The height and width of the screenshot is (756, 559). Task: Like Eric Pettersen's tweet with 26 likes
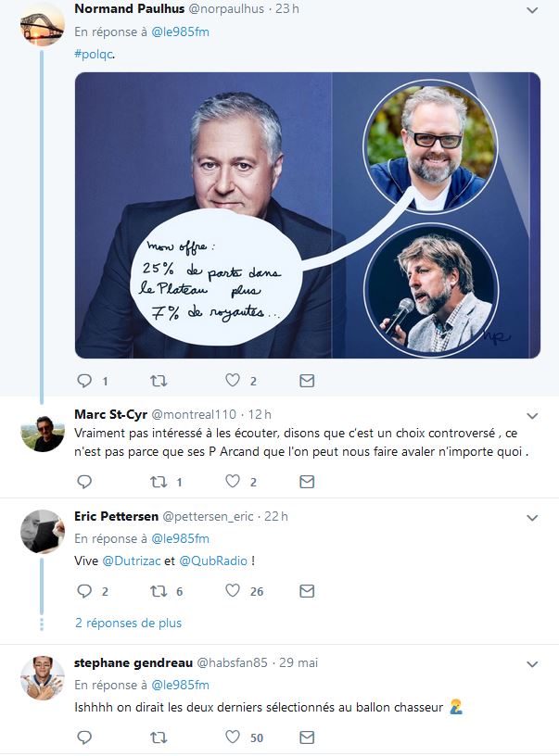click(233, 591)
